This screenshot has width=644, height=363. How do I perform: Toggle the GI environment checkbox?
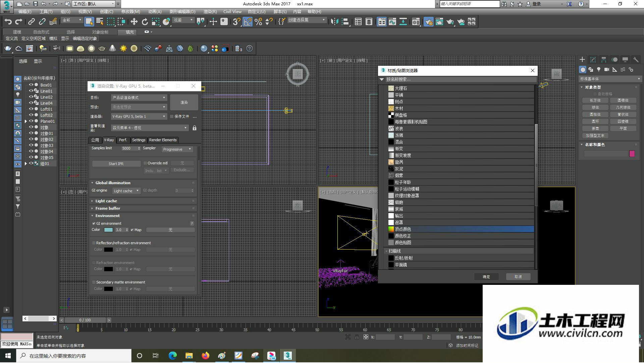94,224
